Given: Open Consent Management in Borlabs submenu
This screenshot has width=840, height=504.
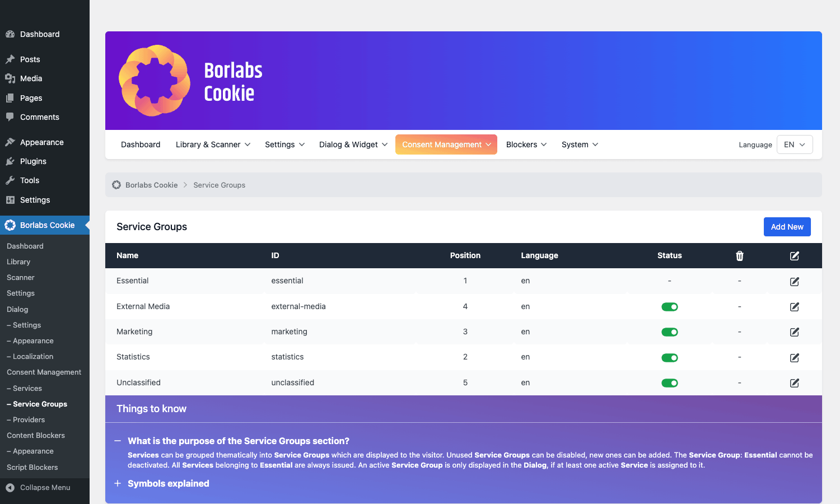Looking at the screenshot, I should (x=44, y=372).
